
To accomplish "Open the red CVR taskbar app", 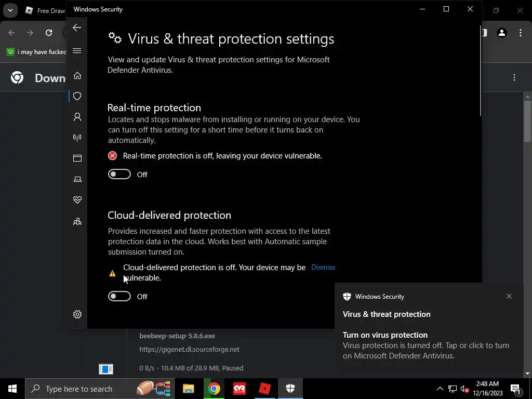I will tap(239, 389).
